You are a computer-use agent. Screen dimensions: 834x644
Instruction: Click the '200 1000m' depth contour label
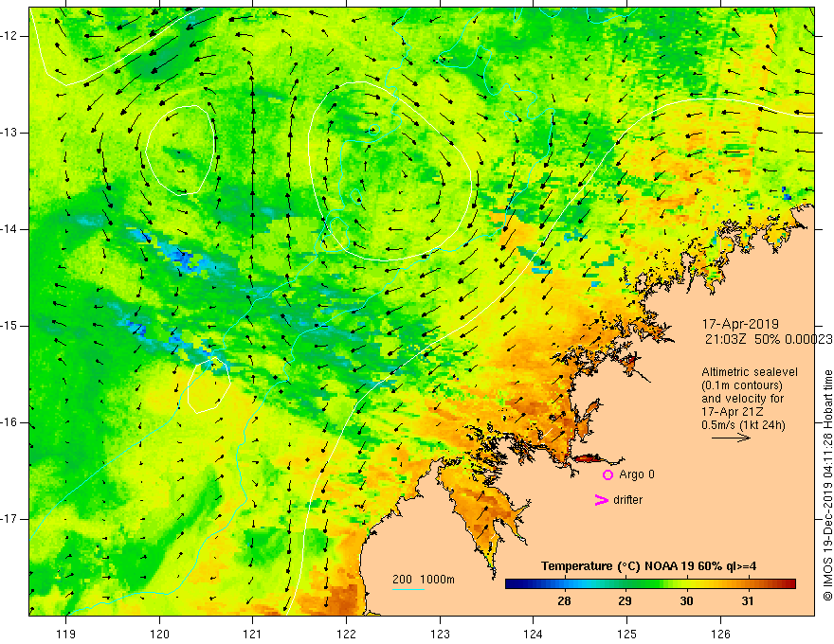click(424, 580)
